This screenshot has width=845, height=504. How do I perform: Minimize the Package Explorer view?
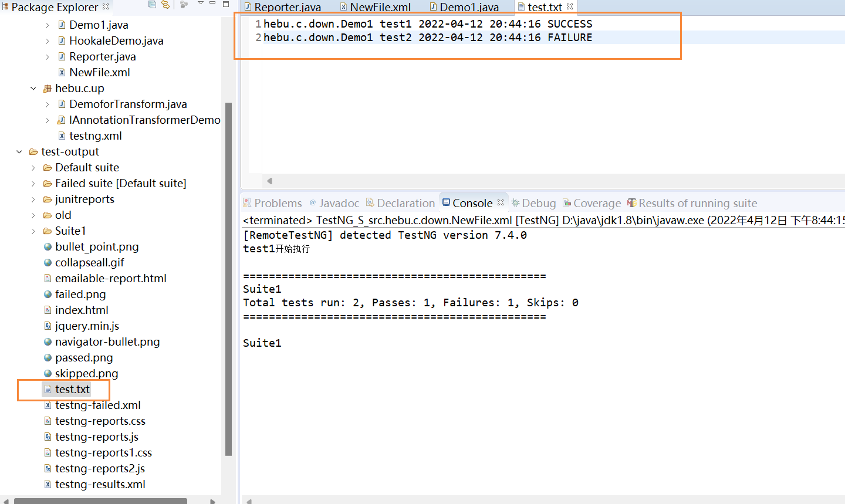click(x=213, y=4)
